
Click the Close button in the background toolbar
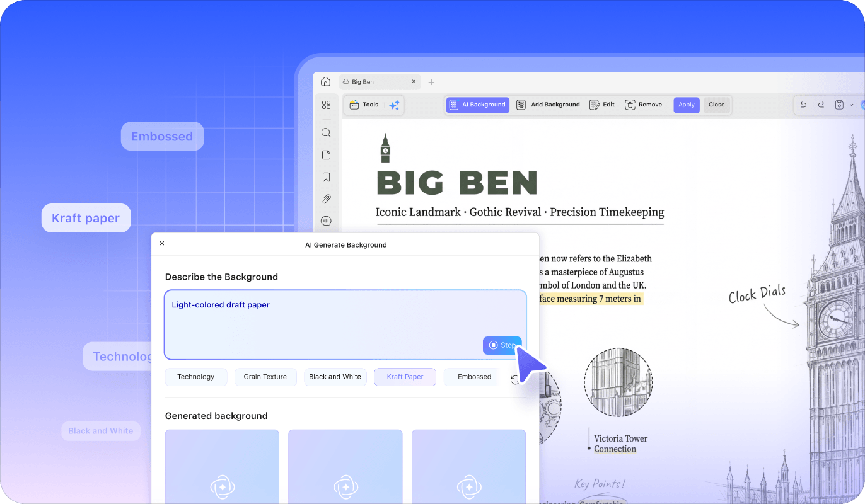pyautogui.click(x=717, y=105)
